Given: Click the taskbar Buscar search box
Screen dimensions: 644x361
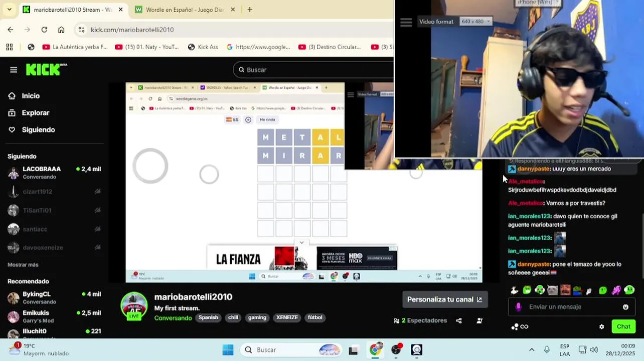Looking at the screenshot, I should click(291, 350).
